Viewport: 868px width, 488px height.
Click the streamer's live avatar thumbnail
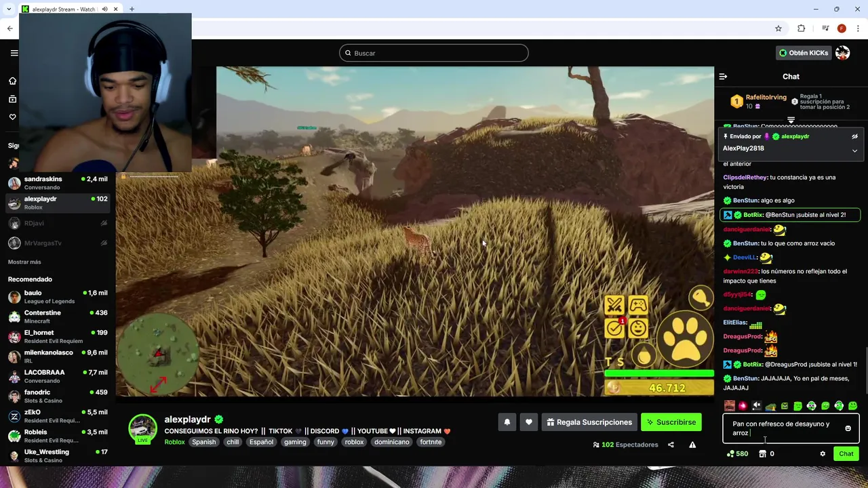(x=142, y=428)
